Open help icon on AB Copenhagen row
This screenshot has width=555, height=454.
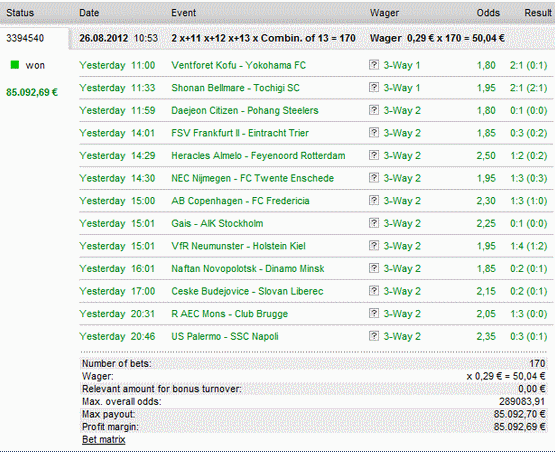(374, 201)
